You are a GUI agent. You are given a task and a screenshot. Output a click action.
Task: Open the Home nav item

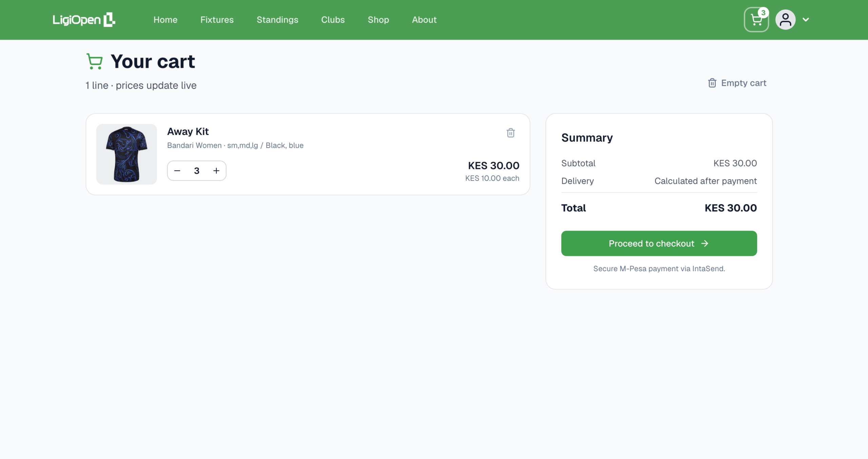pyautogui.click(x=165, y=20)
